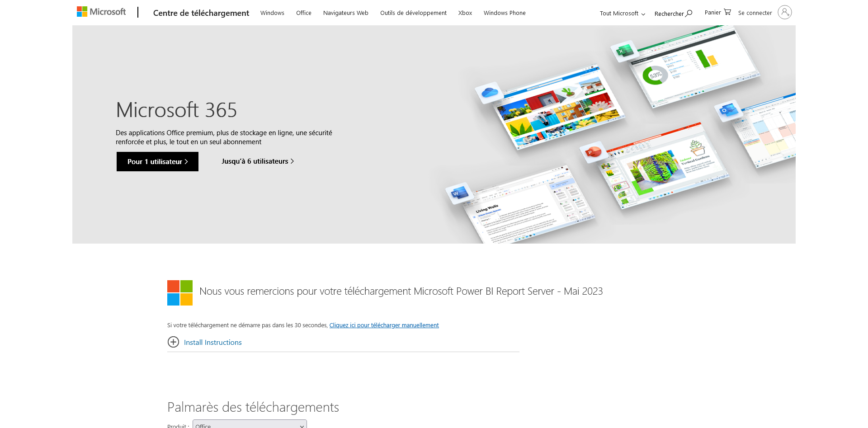The height and width of the screenshot is (428, 868).
Task: Click the Outlook icon in banner
Action: 728,110
